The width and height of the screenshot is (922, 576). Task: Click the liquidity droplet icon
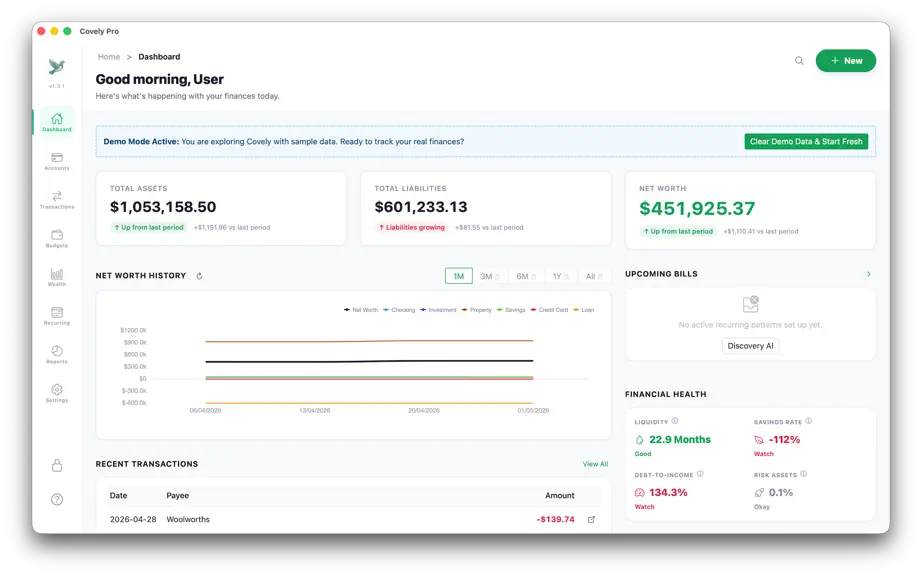[x=640, y=440]
